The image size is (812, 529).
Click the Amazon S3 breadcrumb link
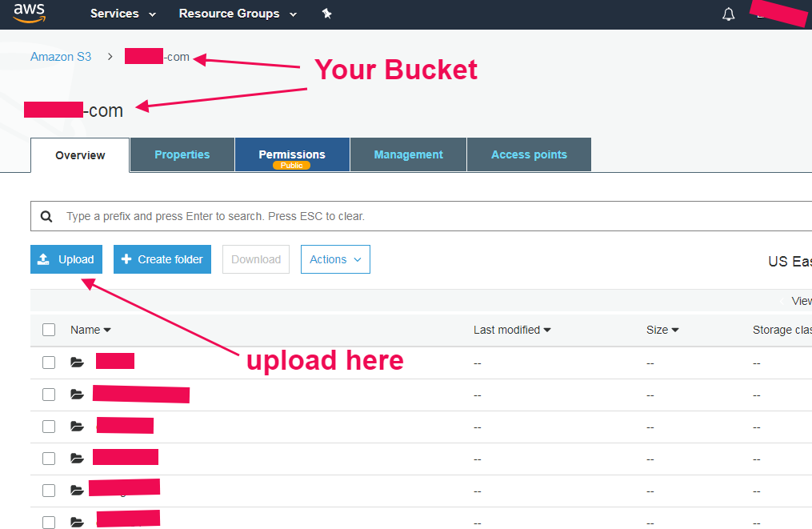(61, 57)
